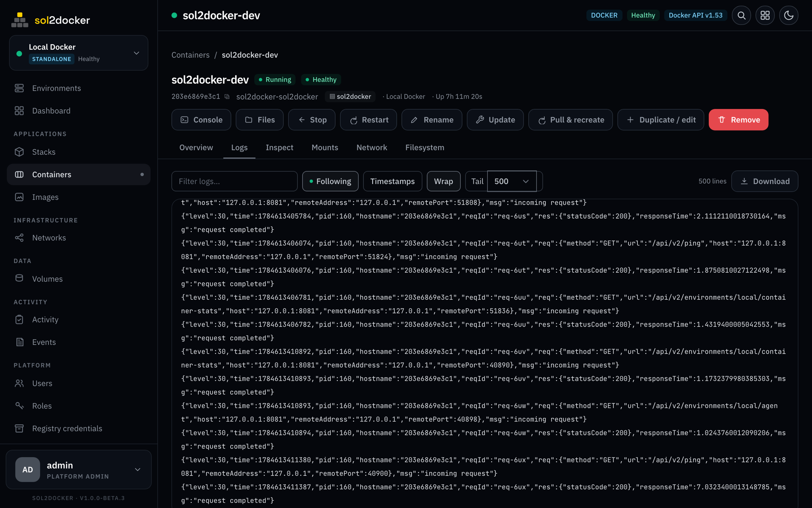Screen dimensions: 812x508
Task: Toggle Timestamps in logs
Action: point(392,181)
